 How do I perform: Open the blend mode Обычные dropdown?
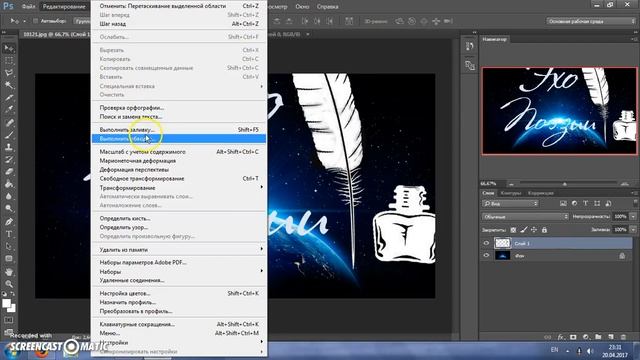coord(525,217)
